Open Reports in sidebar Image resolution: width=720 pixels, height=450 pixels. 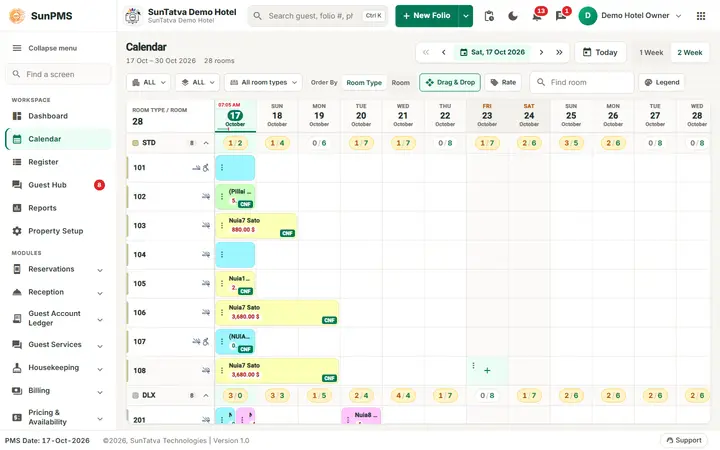[58, 208]
